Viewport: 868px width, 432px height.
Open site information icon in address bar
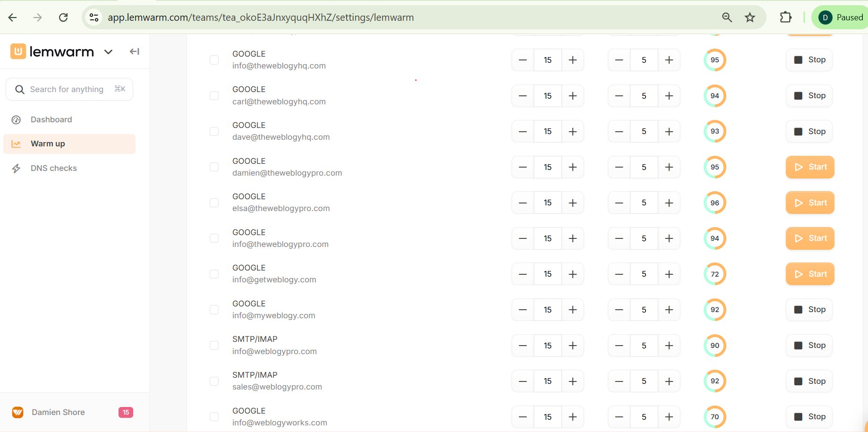(94, 17)
